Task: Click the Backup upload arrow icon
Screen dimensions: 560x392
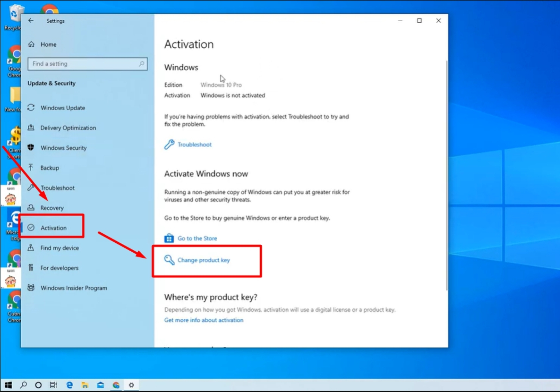Action: 31,168
